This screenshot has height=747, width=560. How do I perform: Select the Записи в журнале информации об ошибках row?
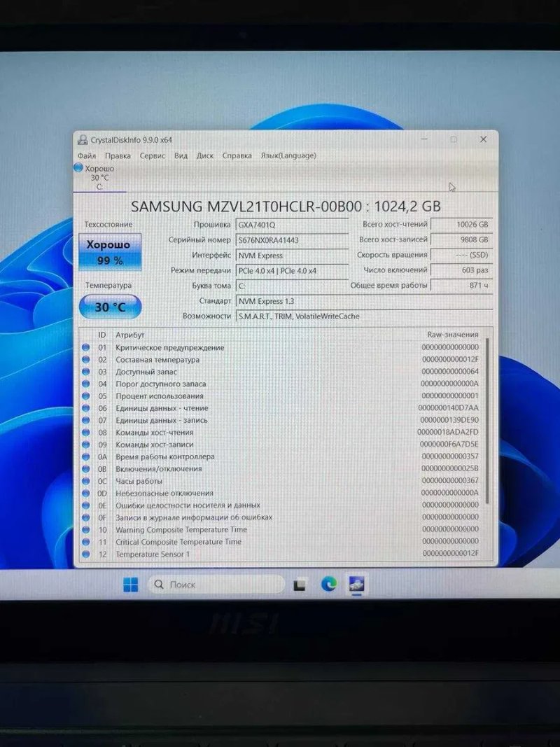(x=281, y=517)
